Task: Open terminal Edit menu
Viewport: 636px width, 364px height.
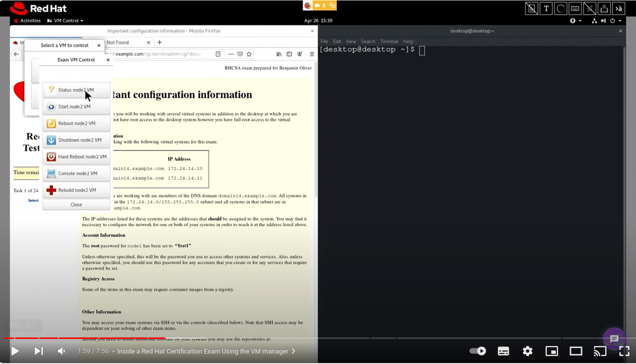Action: (x=337, y=41)
